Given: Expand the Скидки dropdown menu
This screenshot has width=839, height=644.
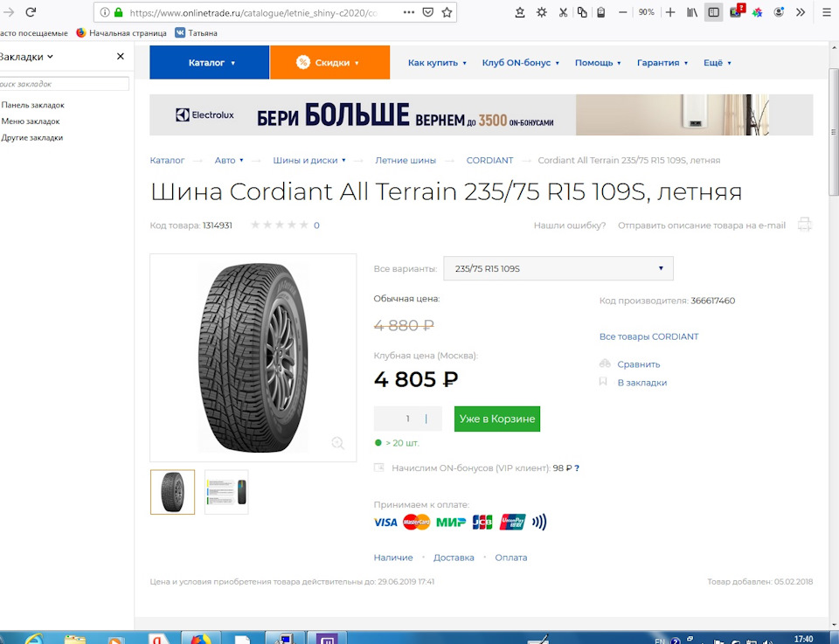Looking at the screenshot, I should 329,63.
